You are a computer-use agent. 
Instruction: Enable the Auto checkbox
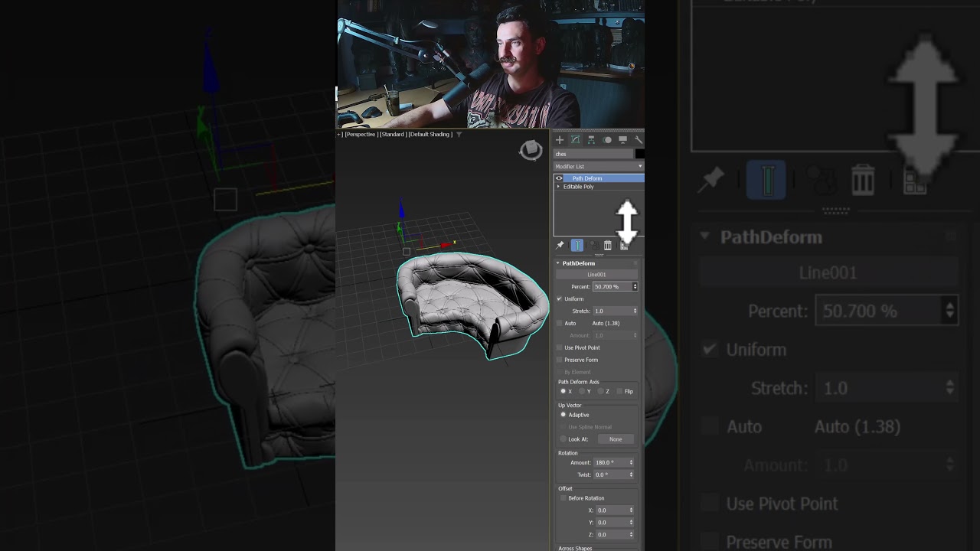point(560,323)
